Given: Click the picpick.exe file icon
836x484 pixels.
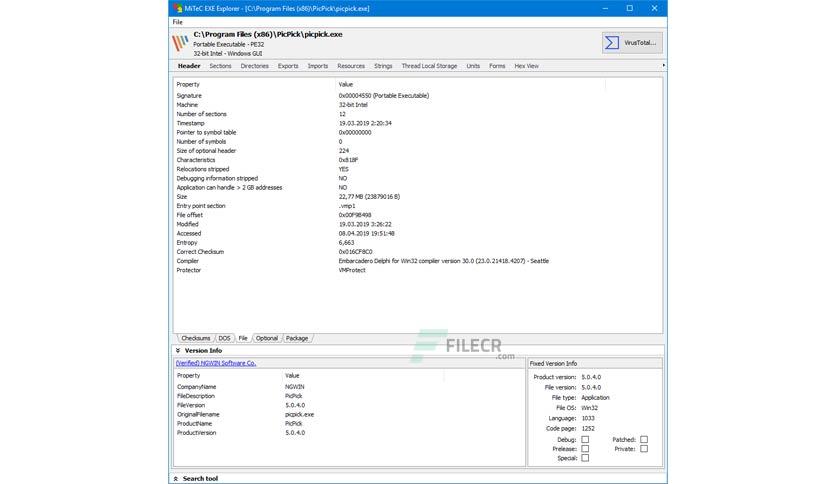Looking at the screenshot, I should pos(181,43).
